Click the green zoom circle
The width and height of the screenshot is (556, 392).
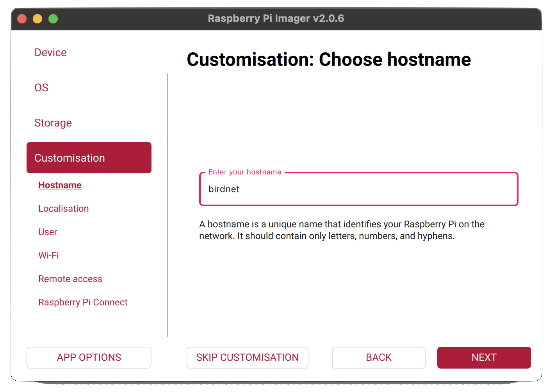click(53, 18)
